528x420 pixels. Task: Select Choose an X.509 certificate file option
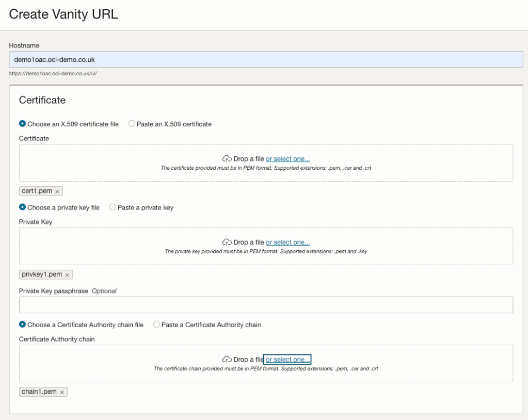pyautogui.click(x=23, y=124)
